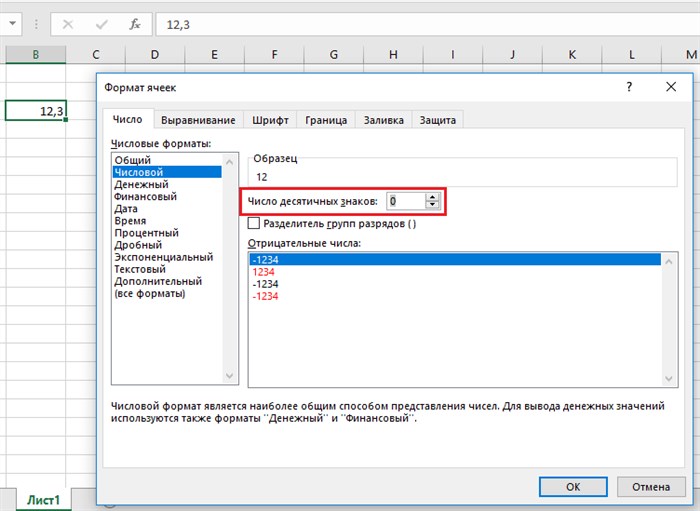Decrease decimal places with down arrow

tap(432, 204)
